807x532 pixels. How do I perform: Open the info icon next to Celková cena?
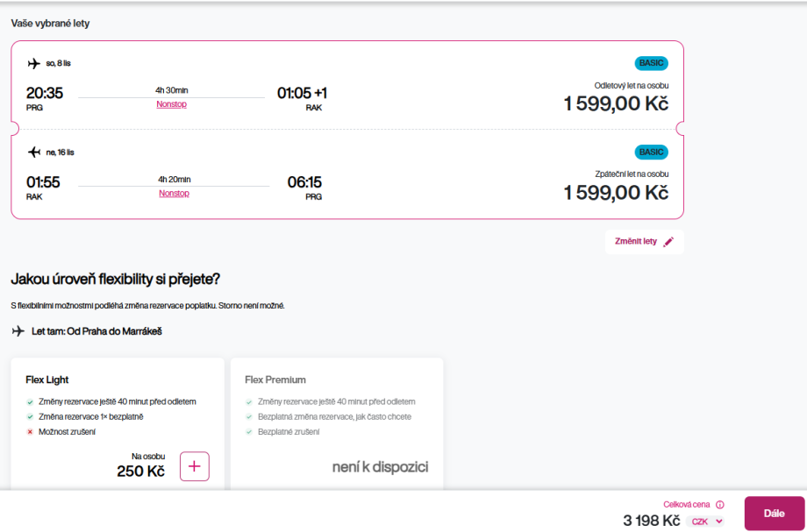(719, 505)
